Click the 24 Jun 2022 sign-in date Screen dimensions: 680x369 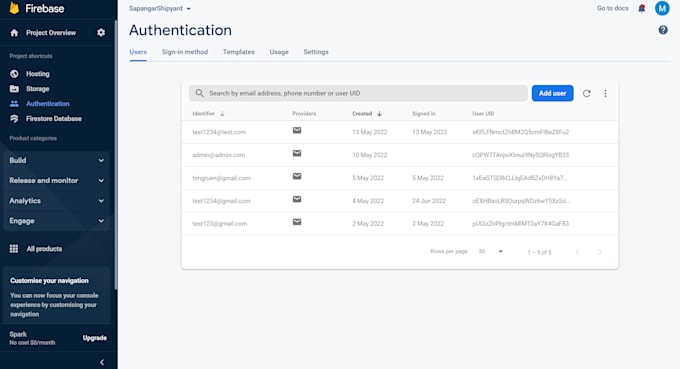pos(429,201)
